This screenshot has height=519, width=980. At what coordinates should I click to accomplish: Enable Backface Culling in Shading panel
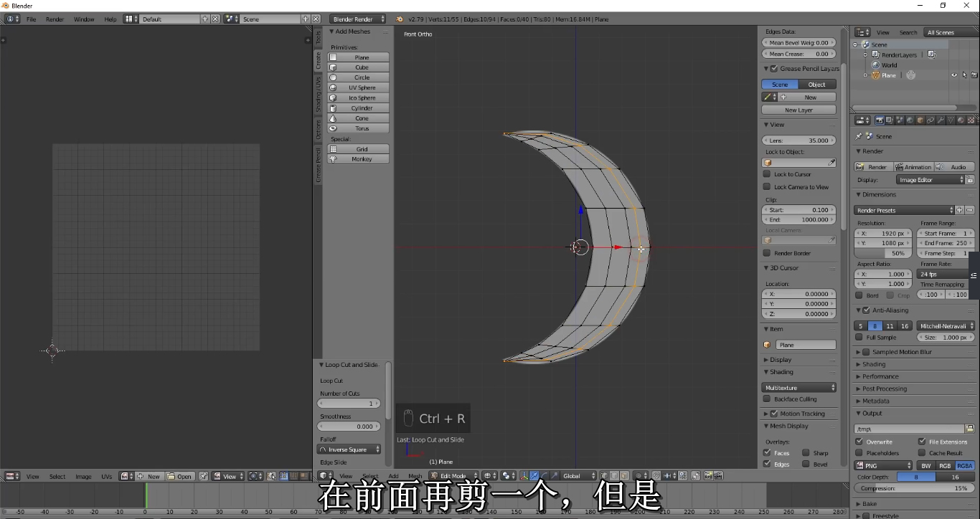765,398
